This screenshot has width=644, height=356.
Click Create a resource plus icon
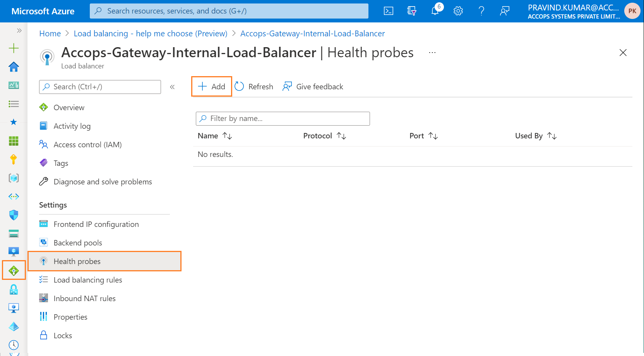[x=14, y=48]
